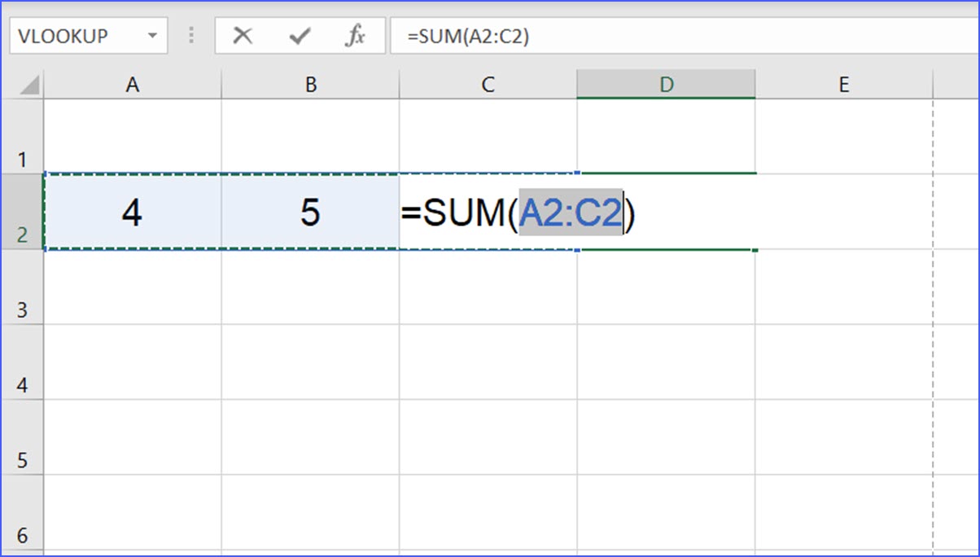980x557 pixels.
Task: Click inside the formula bar
Action: [570, 35]
